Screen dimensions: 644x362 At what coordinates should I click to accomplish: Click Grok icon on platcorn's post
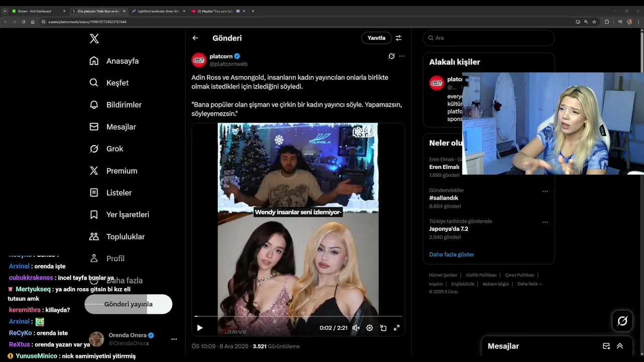(x=391, y=56)
